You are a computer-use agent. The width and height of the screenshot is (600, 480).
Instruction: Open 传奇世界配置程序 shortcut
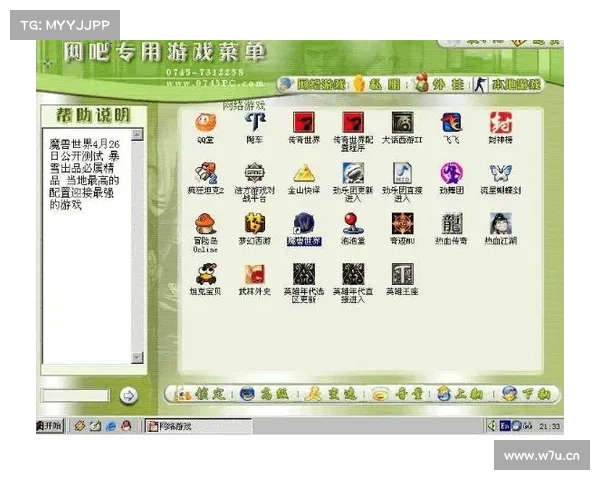pos(353,123)
